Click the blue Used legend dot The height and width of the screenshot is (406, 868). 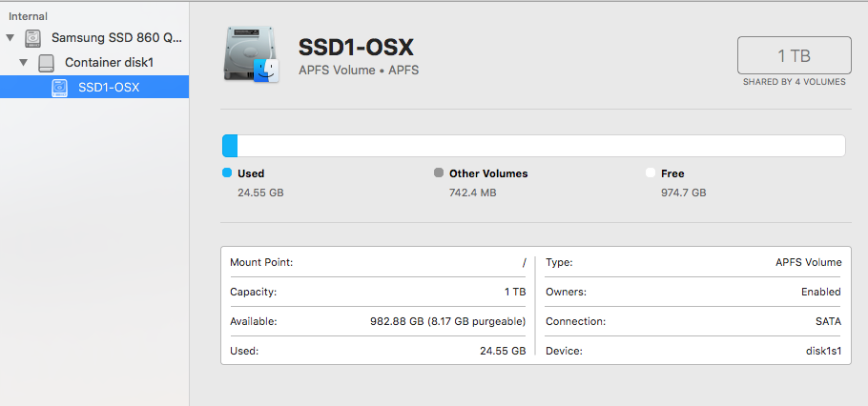226,173
